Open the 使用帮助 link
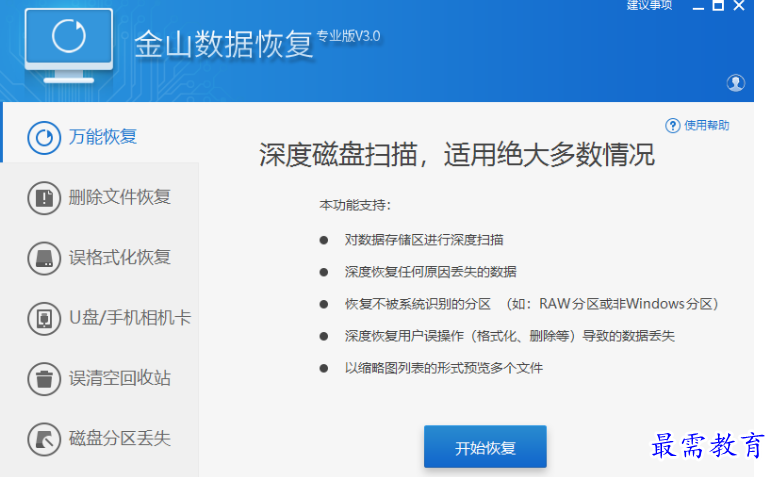The height and width of the screenshot is (477, 773). tap(706, 126)
